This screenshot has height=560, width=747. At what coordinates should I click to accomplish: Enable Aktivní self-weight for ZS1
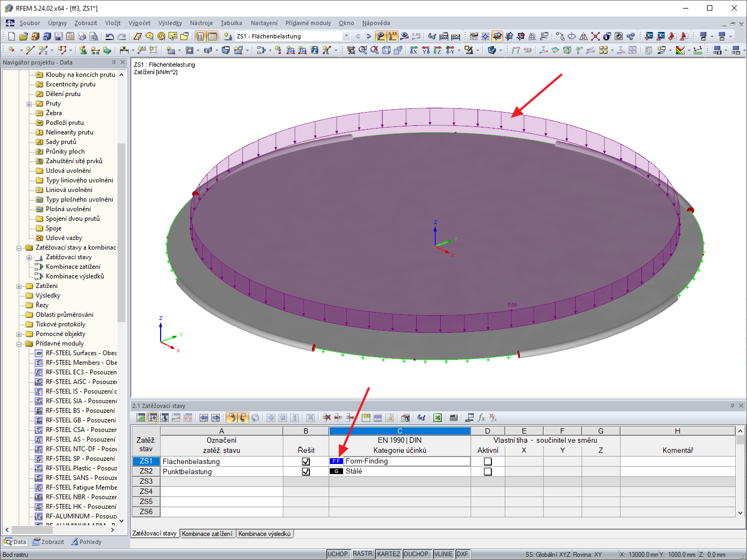coord(488,461)
